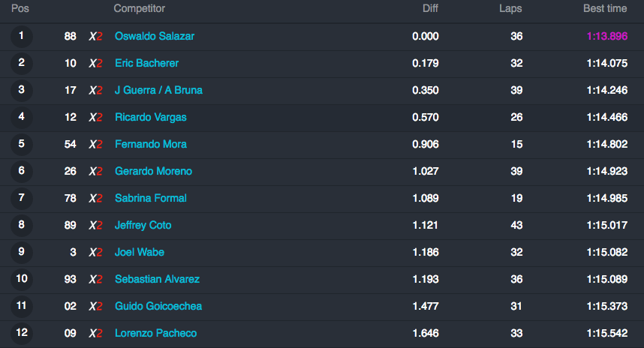This screenshot has width=644, height=348.
Task: Sort by the Laps column header
Action: 510,8
